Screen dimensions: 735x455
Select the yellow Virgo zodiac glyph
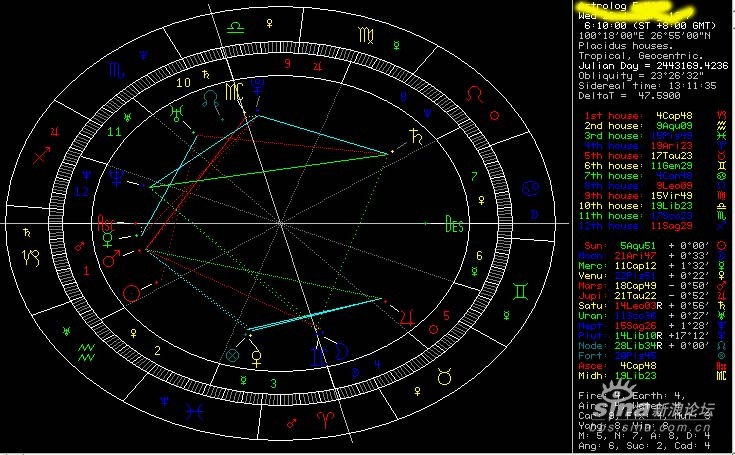coord(366,35)
